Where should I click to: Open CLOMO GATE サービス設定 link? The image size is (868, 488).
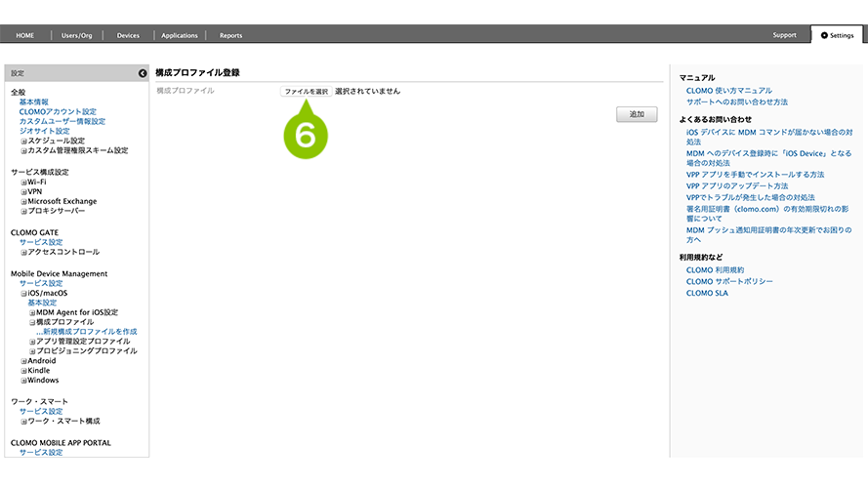click(x=41, y=242)
